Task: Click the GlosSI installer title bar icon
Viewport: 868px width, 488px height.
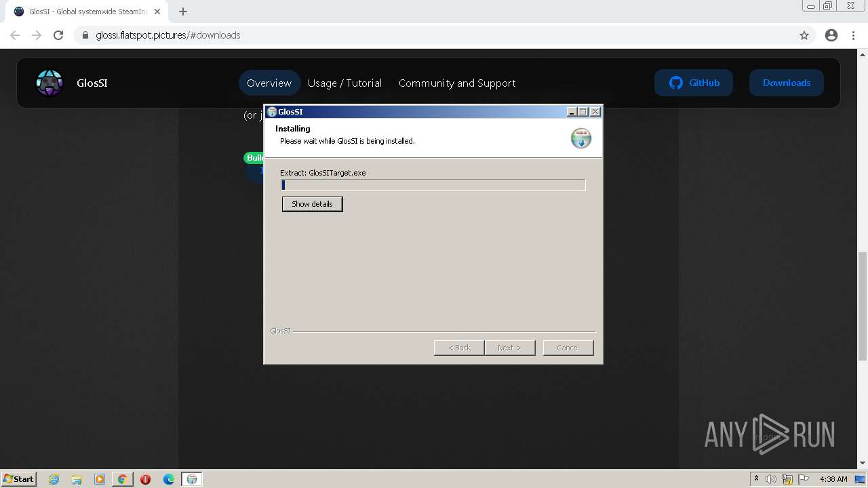Action: (272, 112)
